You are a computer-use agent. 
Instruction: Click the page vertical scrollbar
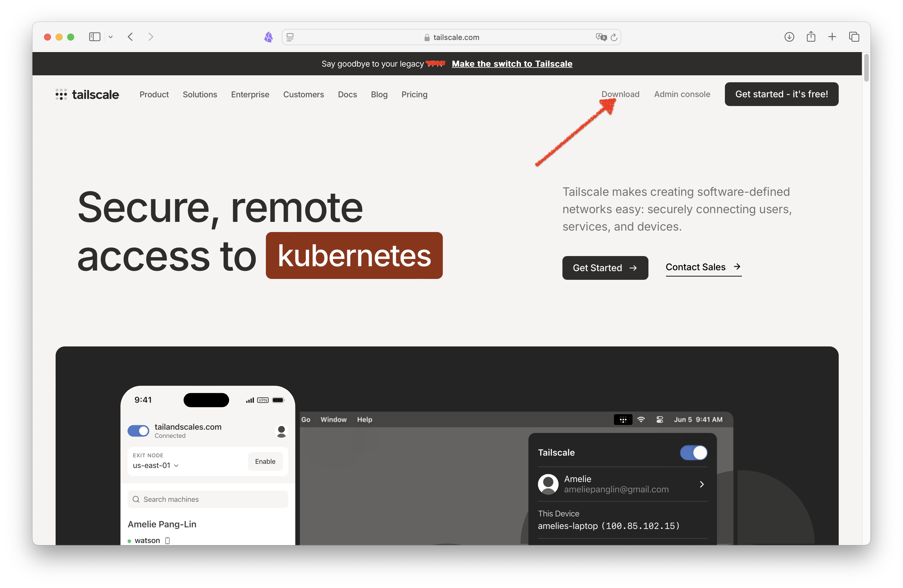pos(866,67)
